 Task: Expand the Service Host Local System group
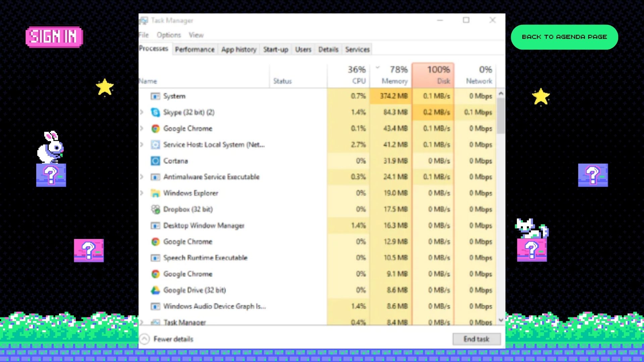pos(142,144)
